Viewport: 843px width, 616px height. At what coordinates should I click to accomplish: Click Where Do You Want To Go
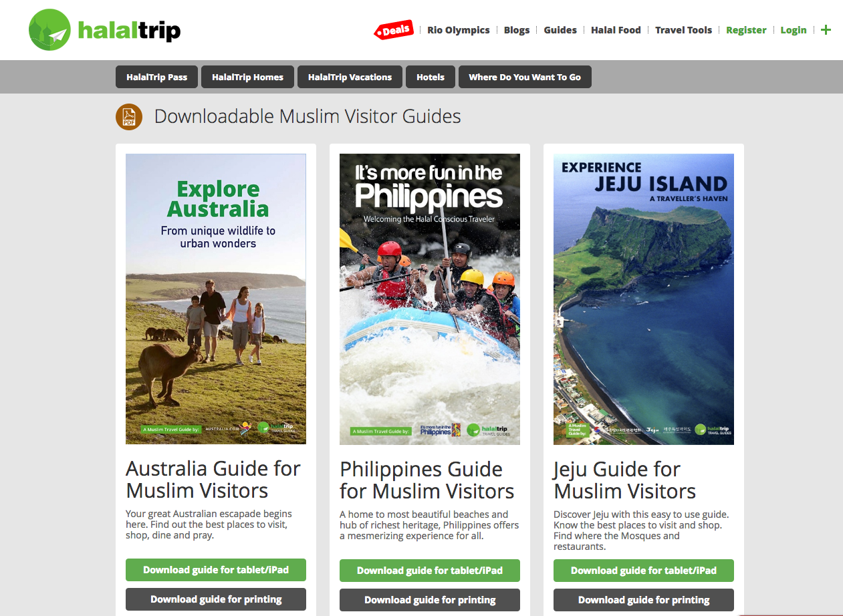point(525,77)
